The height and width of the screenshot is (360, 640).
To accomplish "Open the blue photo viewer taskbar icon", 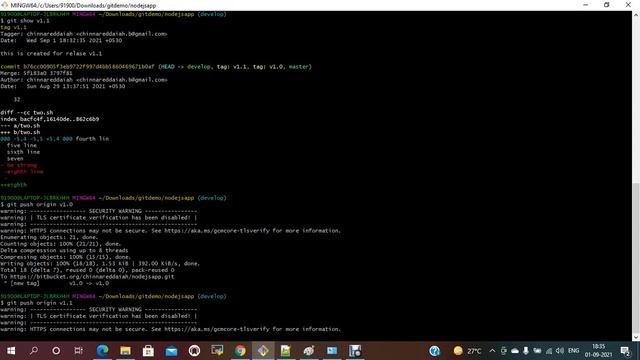I will (332, 351).
